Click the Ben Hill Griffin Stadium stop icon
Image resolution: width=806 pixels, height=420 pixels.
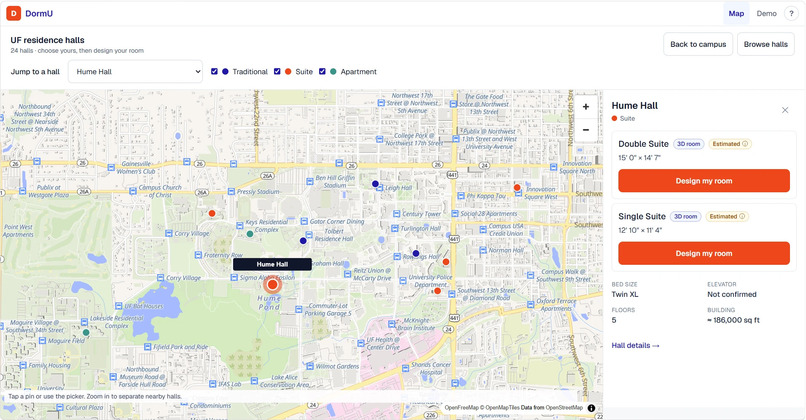point(309,181)
